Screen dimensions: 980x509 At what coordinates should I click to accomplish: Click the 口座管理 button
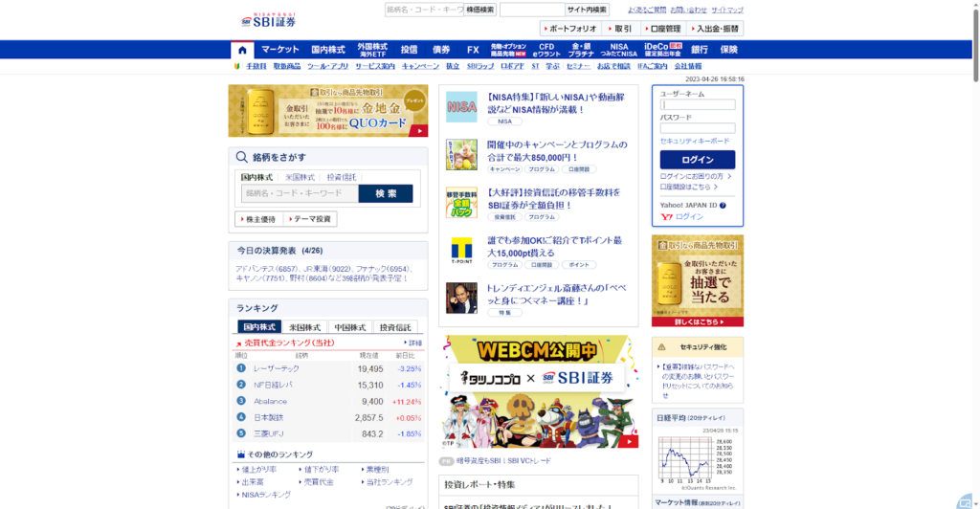click(x=663, y=29)
